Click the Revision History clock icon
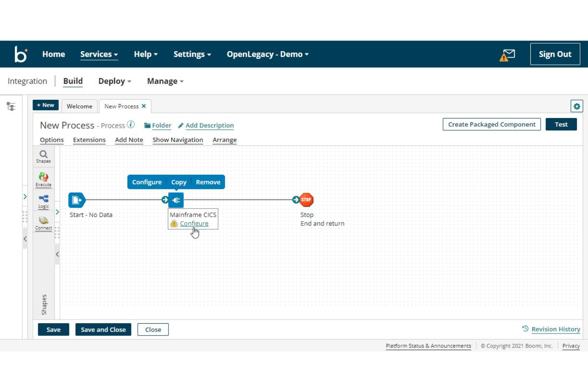 point(525,329)
